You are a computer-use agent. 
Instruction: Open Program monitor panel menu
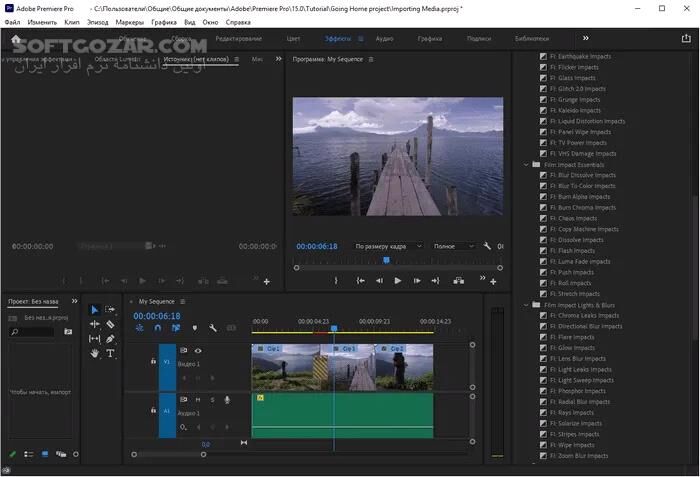[371, 59]
